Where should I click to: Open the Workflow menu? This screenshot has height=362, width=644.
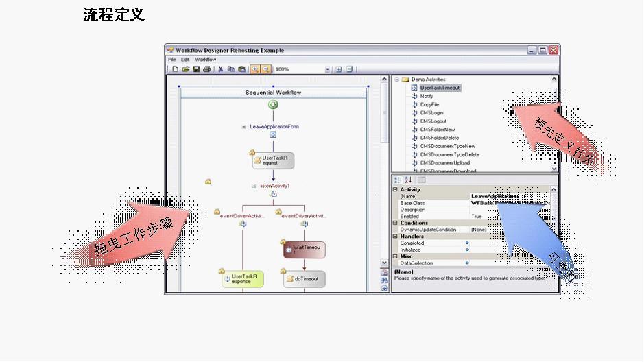coord(205,60)
